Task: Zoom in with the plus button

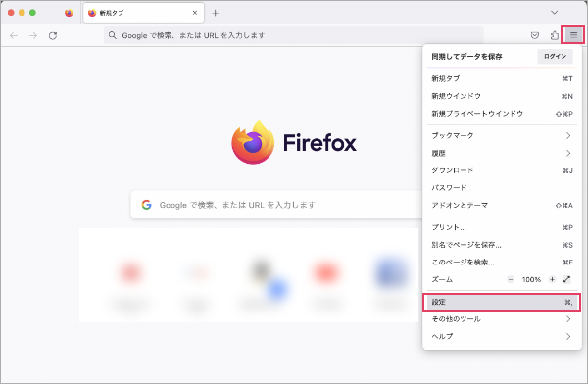Action: (x=552, y=279)
